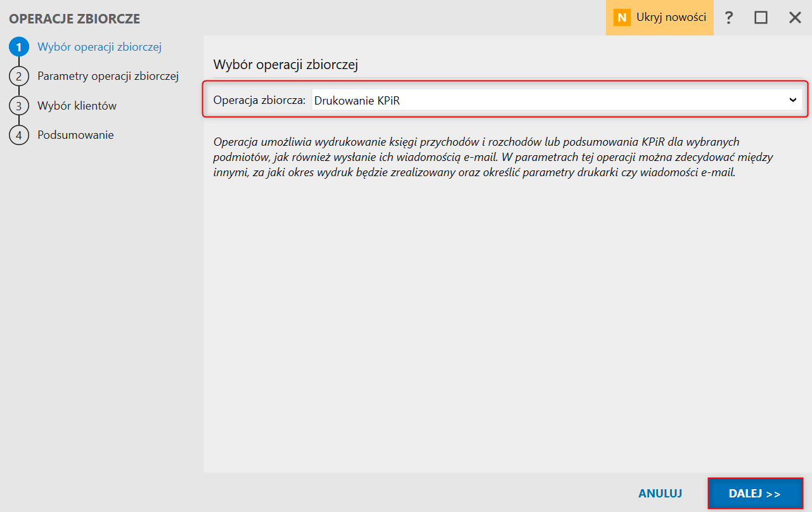This screenshot has height=512, width=812.
Task: Click the step 2 circle indicator
Action: click(x=19, y=77)
